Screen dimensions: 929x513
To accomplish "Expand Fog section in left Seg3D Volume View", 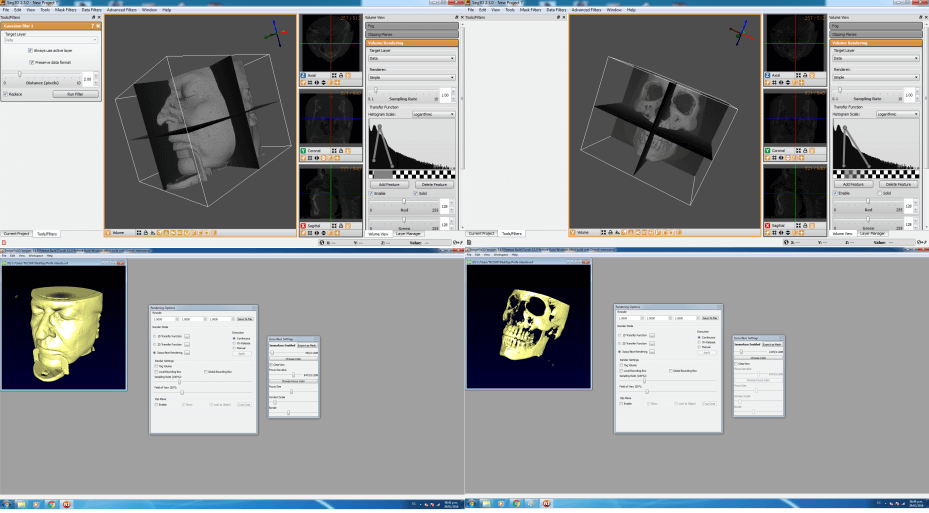I will tap(412, 25).
